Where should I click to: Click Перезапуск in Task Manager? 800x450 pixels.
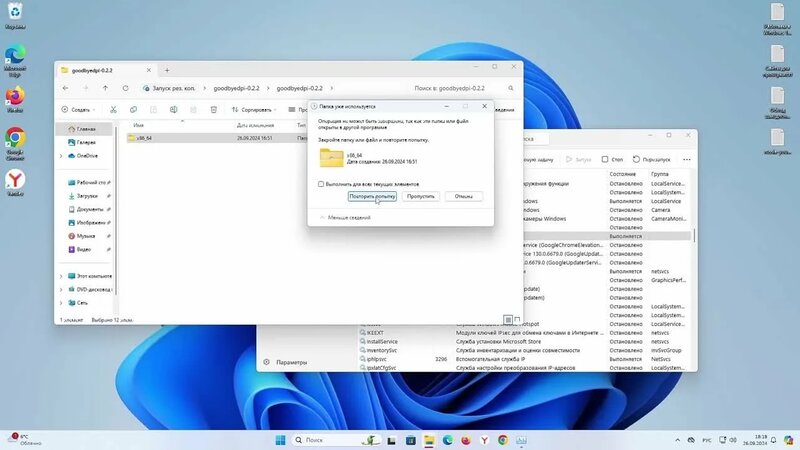click(x=652, y=159)
